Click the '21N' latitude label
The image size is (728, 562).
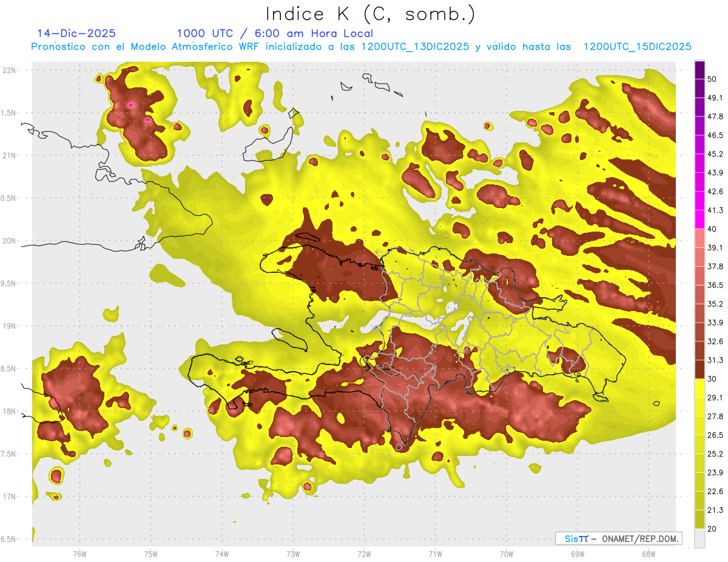click(10, 155)
